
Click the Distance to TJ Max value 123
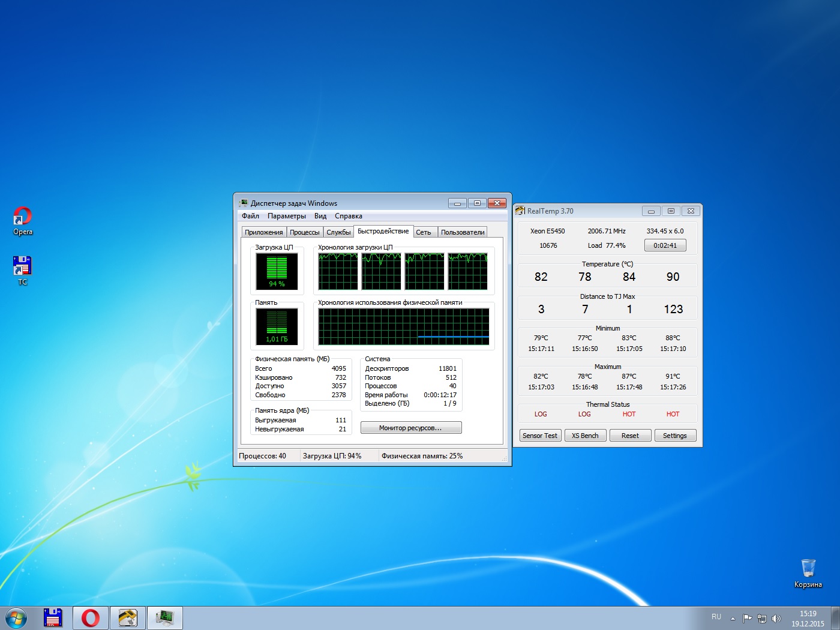[673, 309]
